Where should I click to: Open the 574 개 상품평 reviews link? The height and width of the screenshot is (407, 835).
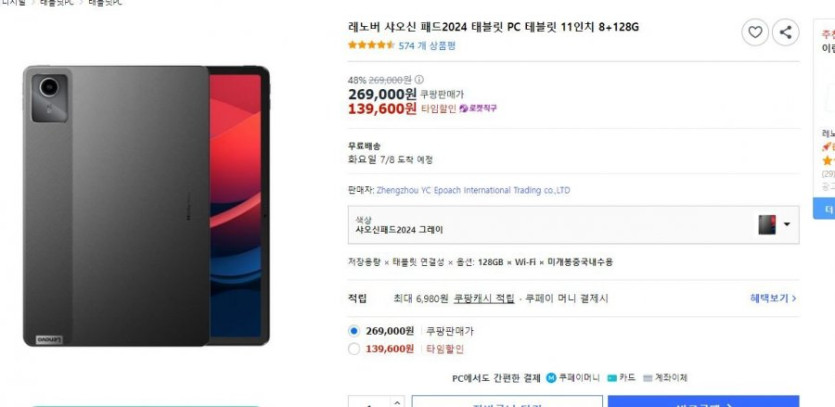tap(427, 46)
